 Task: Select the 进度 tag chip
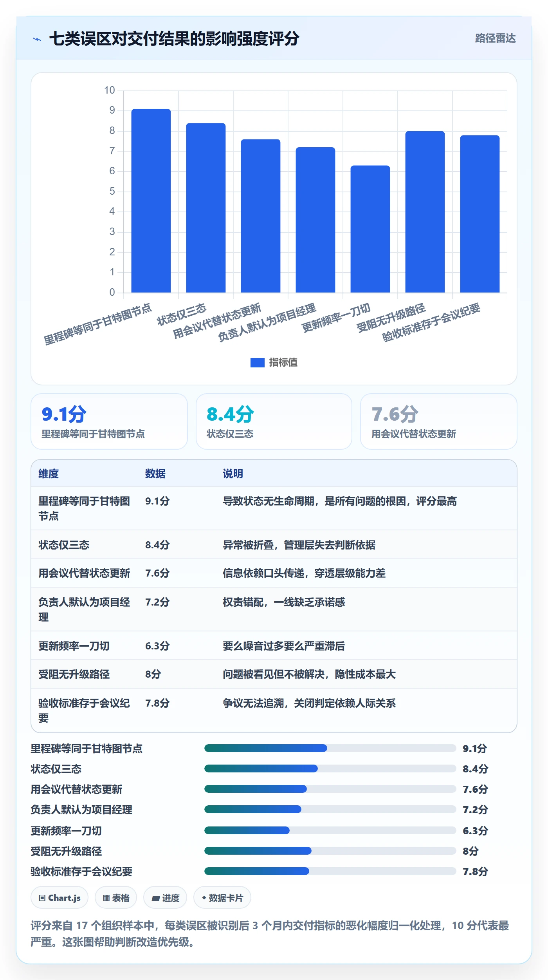165,897
